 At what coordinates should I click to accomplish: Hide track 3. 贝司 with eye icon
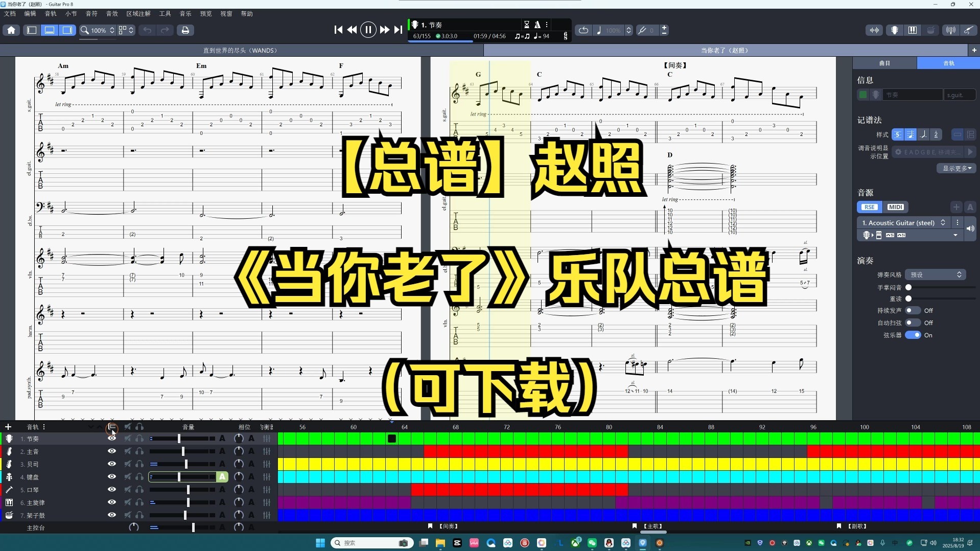tap(111, 464)
